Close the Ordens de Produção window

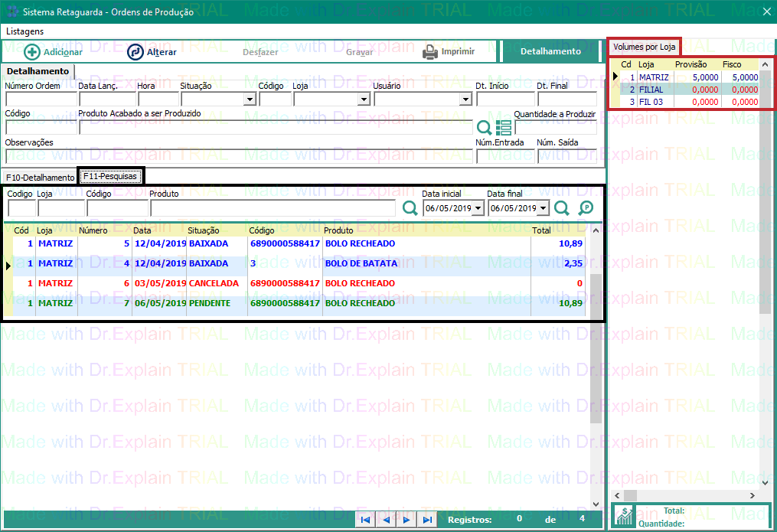766,11
